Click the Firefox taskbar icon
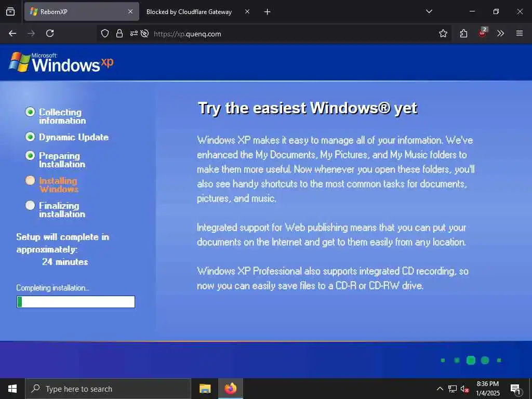 point(230,389)
